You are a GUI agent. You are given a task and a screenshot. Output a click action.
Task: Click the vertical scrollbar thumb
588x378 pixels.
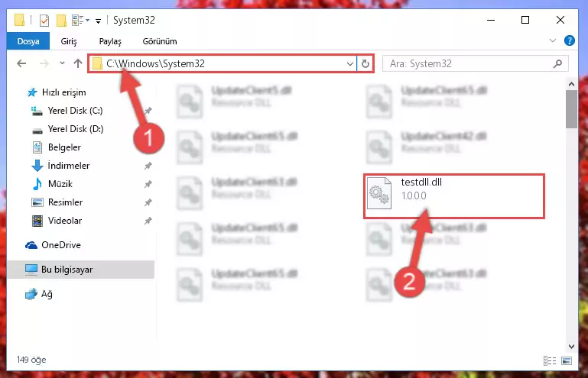tap(571, 109)
